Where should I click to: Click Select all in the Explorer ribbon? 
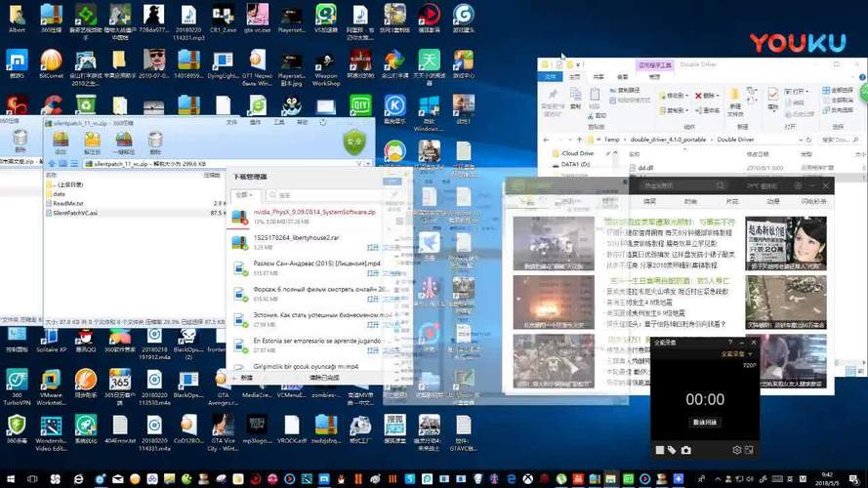[838, 90]
